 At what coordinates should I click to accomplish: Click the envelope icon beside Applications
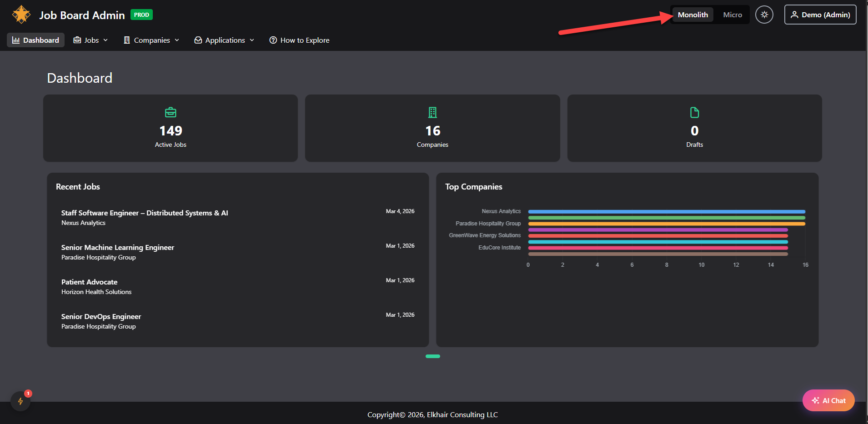(198, 40)
